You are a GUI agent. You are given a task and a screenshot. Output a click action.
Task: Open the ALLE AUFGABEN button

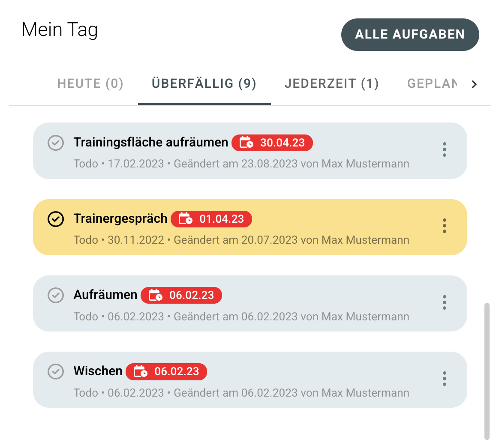410,34
